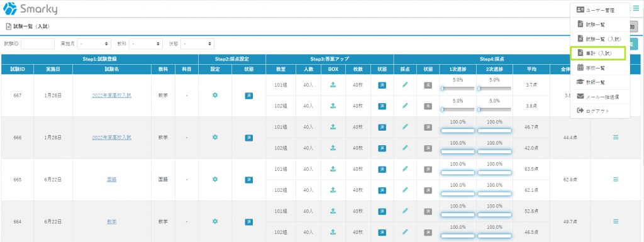Click the 1次進捗 column header

[x=458, y=69]
